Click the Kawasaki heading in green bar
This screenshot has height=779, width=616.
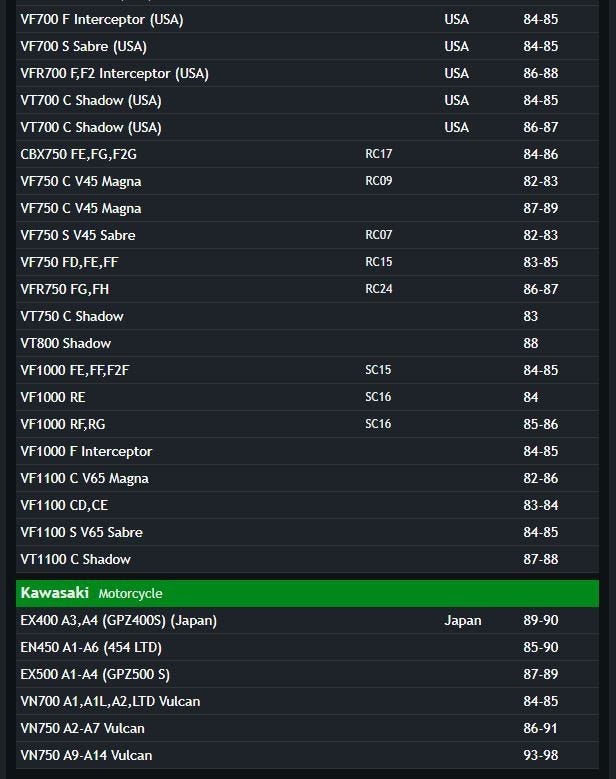55,593
